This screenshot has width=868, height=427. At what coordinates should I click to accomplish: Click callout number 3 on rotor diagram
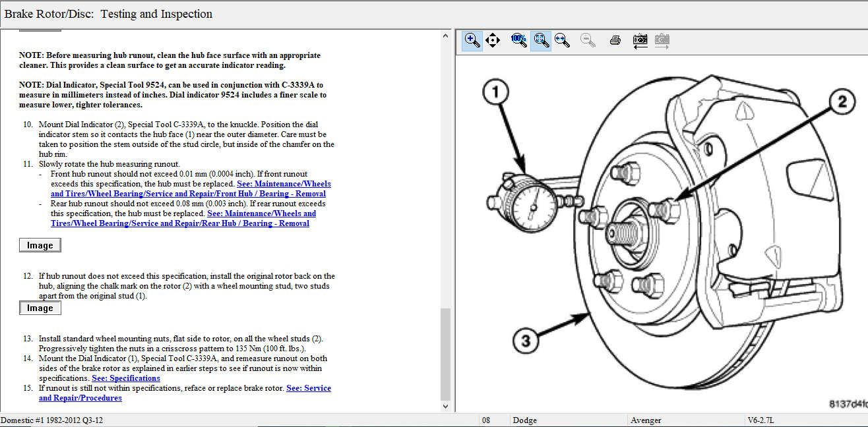[x=526, y=341]
